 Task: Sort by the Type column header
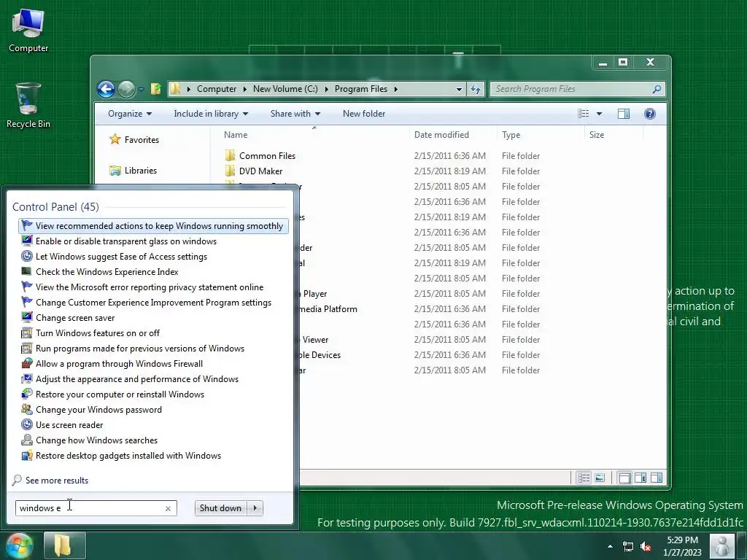point(511,135)
